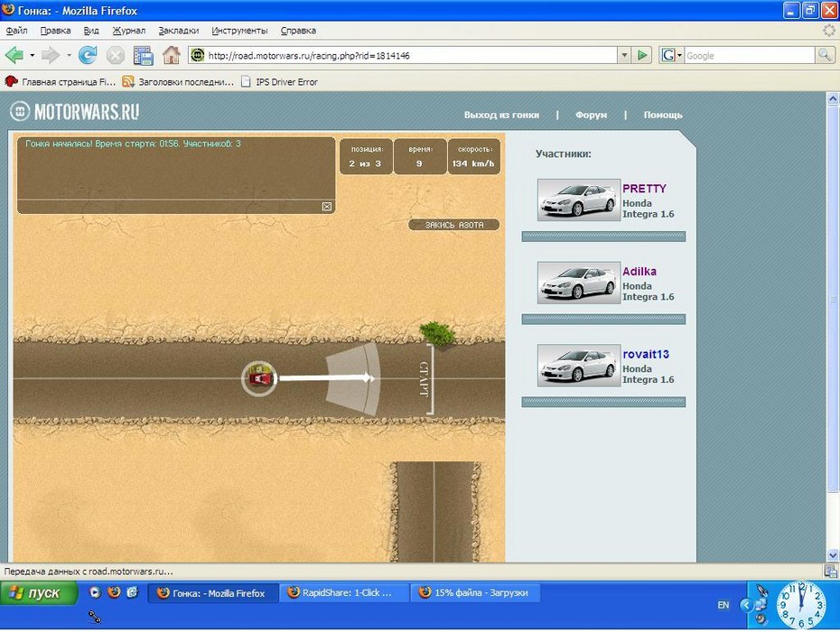
Task: Click participant name rovait13
Action: pos(646,354)
